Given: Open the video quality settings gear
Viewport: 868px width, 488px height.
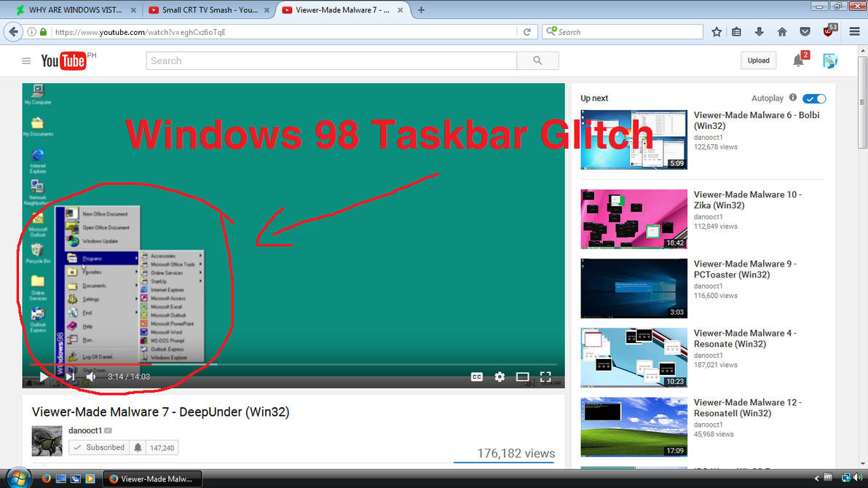Looking at the screenshot, I should pyautogui.click(x=500, y=377).
